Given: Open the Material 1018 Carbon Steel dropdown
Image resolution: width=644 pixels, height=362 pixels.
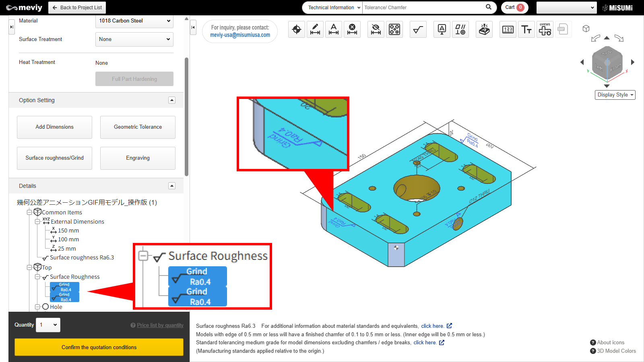Looking at the screenshot, I should click(x=134, y=21).
